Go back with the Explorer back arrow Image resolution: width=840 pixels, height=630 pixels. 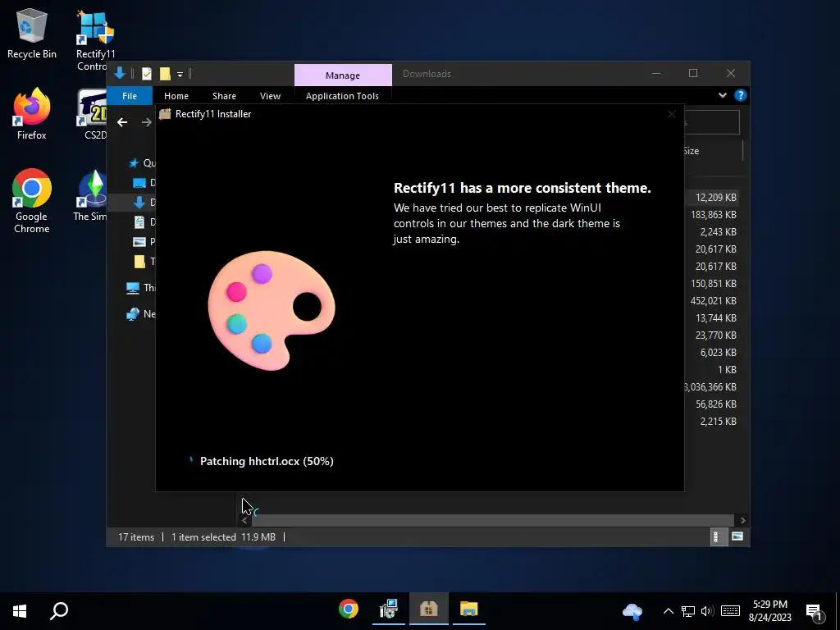[122, 123]
